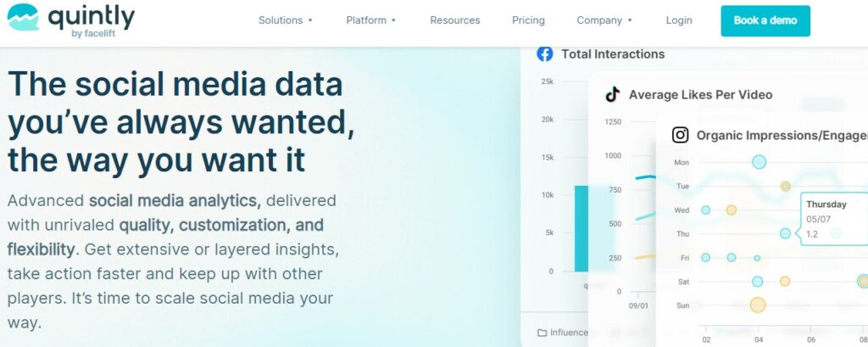This screenshot has height=347, width=868.
Task: Click the TikTok icon by Average Likes
Action: [x=612, y=94]
